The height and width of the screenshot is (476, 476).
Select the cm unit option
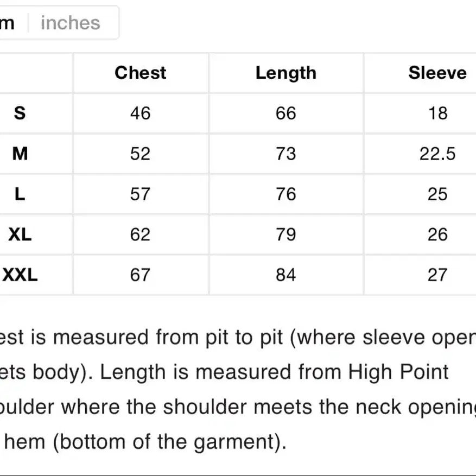(7, 23)
